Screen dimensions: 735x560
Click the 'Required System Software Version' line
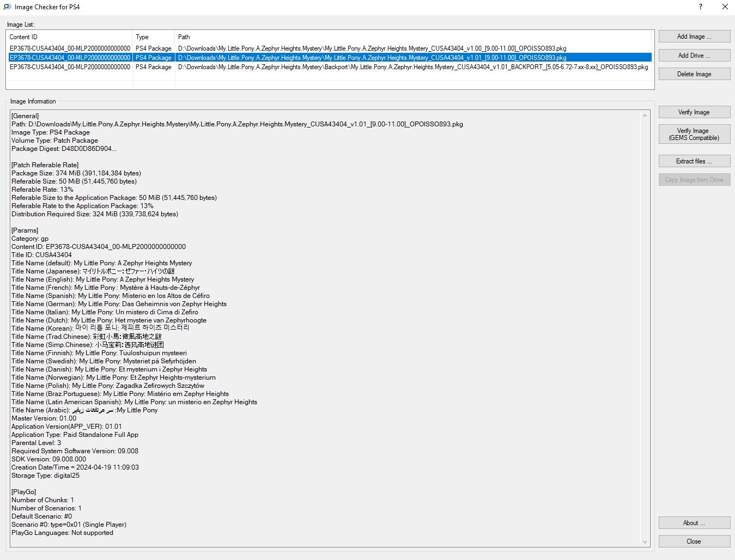coord(75,451)
